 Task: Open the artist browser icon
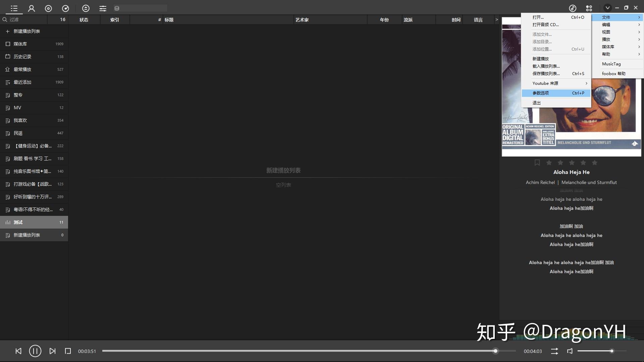(x=31, y=8)
